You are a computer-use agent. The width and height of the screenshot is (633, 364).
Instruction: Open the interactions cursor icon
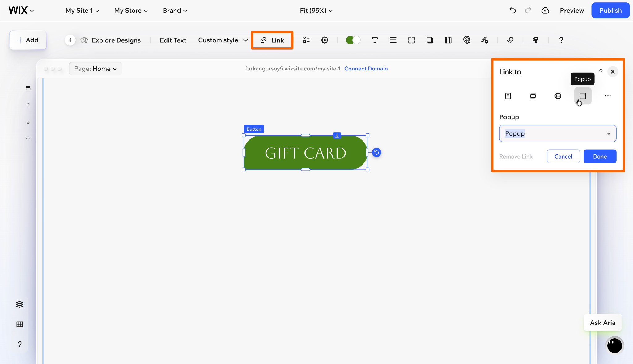pos(466,40)
